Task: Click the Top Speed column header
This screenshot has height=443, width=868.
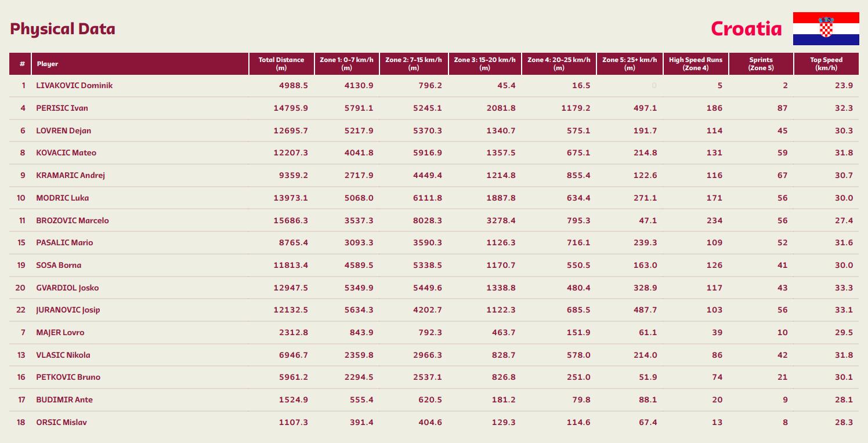Action: tap(826, 64)
